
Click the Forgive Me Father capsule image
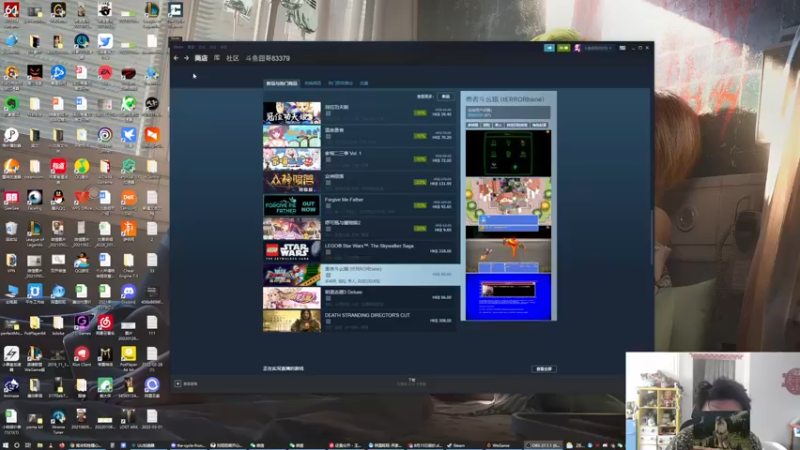pos(292,205)
